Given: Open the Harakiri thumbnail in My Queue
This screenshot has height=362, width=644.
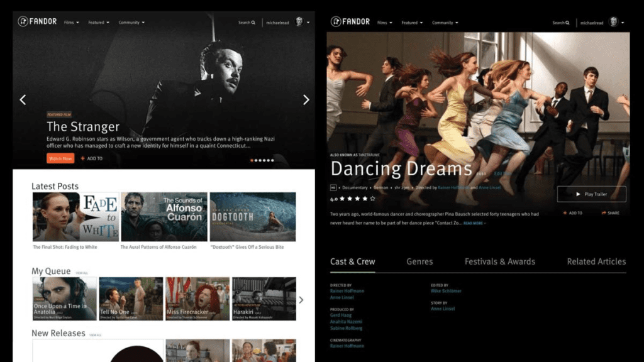Looking at the screenshot, I should [264, 297].
